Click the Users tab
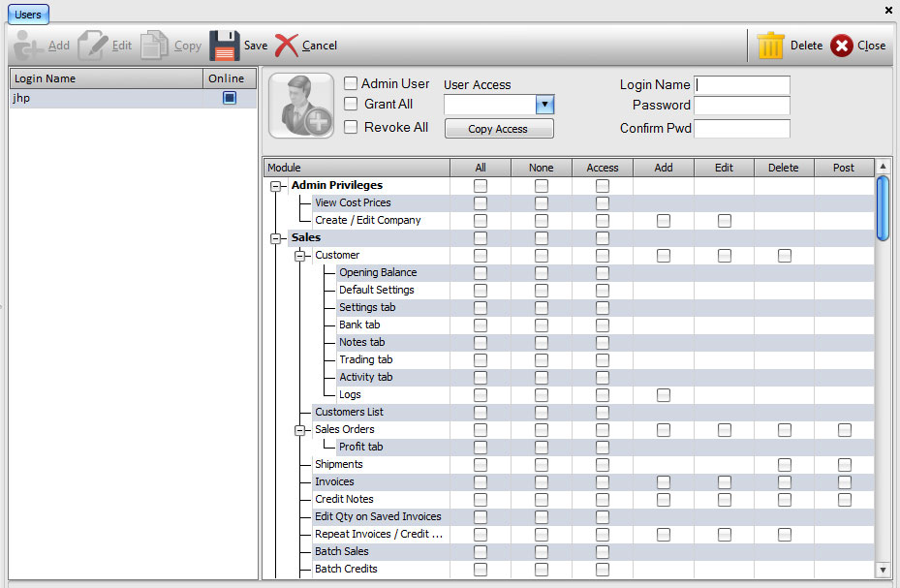Viewport: 900px width, 588px height. [x=28, y=15]
